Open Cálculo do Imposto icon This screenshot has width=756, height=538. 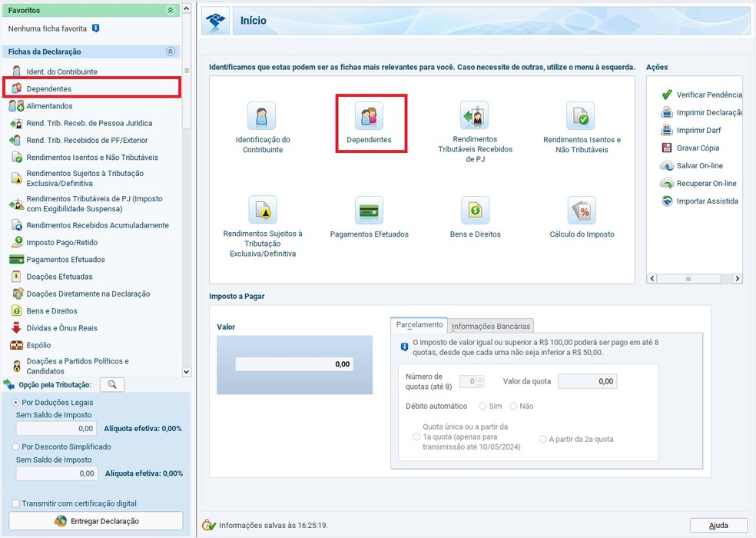pyautogui.click(x=582, y=210)
